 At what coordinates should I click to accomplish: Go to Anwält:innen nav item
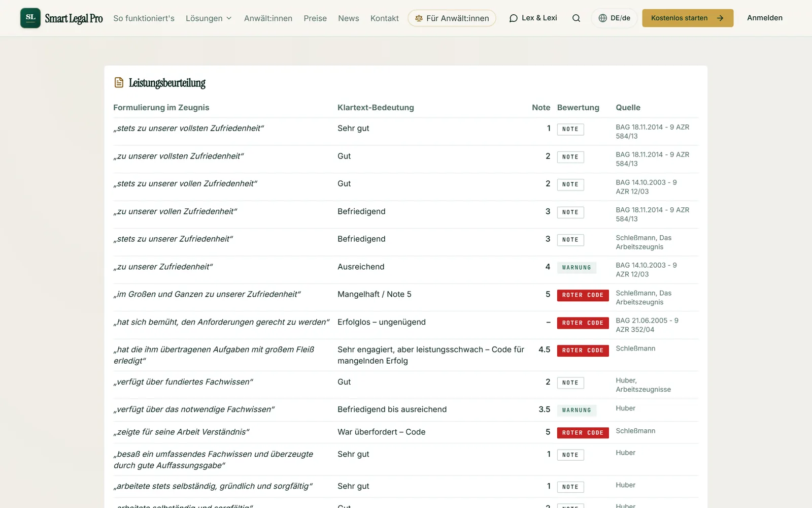click(268, 18)
